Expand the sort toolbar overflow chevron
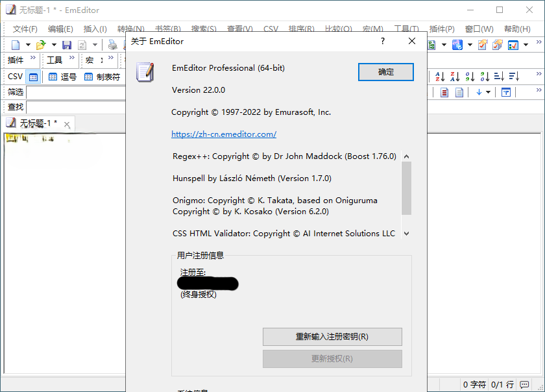Viewport: 545px width, 392px height. 539,74
